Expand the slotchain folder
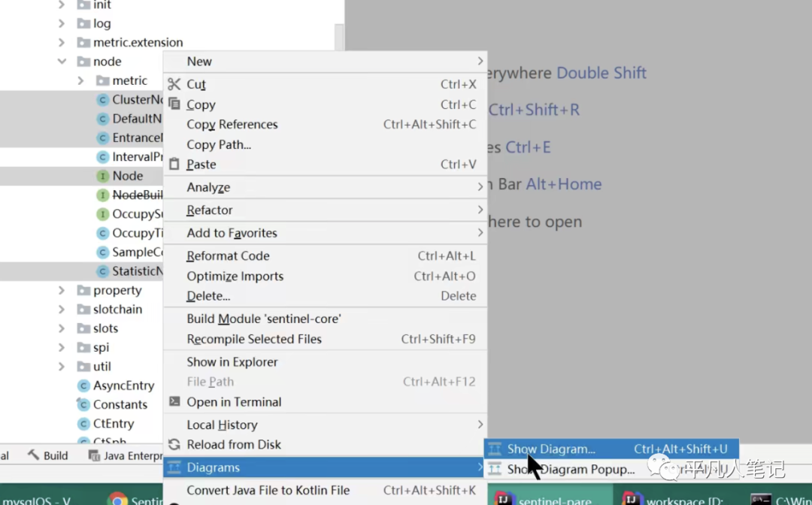812x505 pixels. (x=62, y=310)
